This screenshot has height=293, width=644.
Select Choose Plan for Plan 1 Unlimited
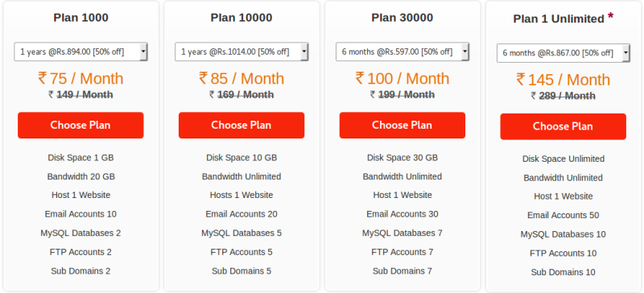pyautogui.click(x=563, y=126)
